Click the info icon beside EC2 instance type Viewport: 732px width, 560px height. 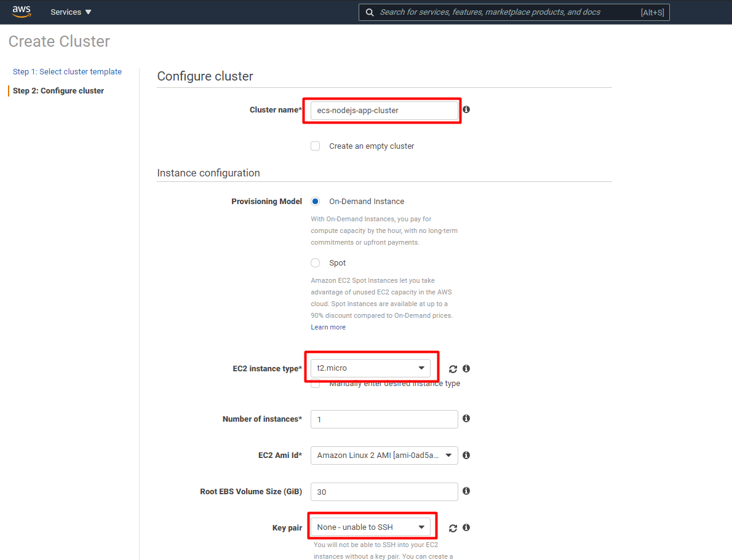tap(466, 368)
